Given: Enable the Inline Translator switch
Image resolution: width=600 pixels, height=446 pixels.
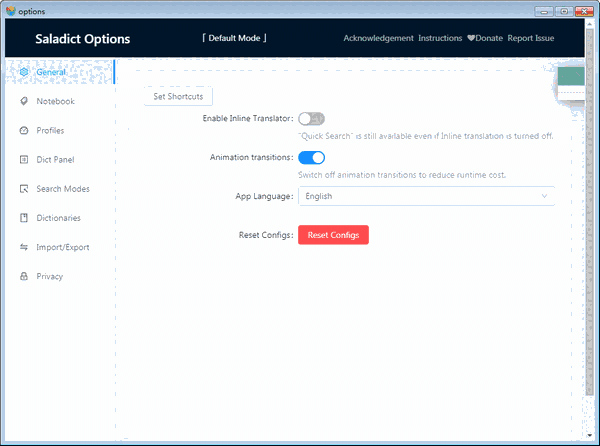Looking at the screenshot, I should [311, 119].
